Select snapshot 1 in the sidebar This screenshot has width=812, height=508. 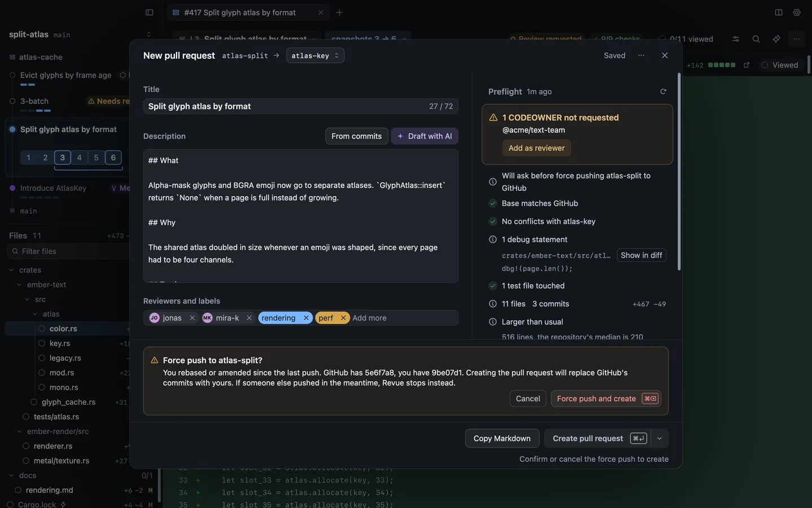[x=29, y=157]
